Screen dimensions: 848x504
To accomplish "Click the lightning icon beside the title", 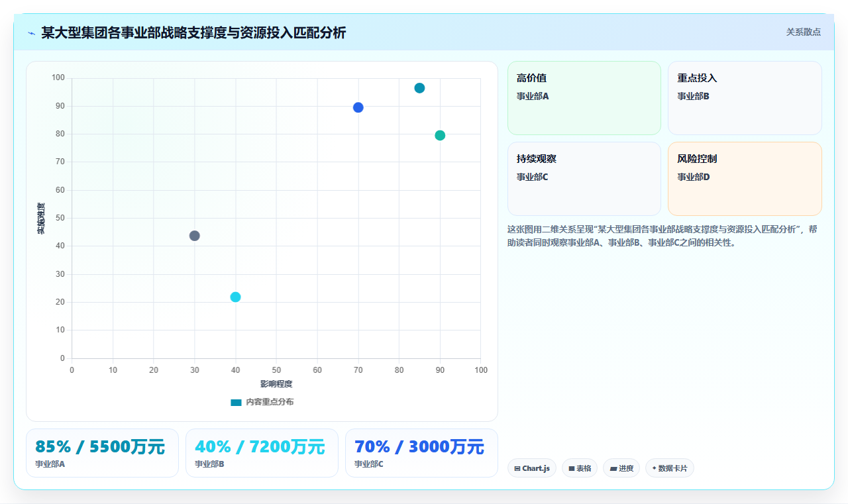I will [31, 33].
